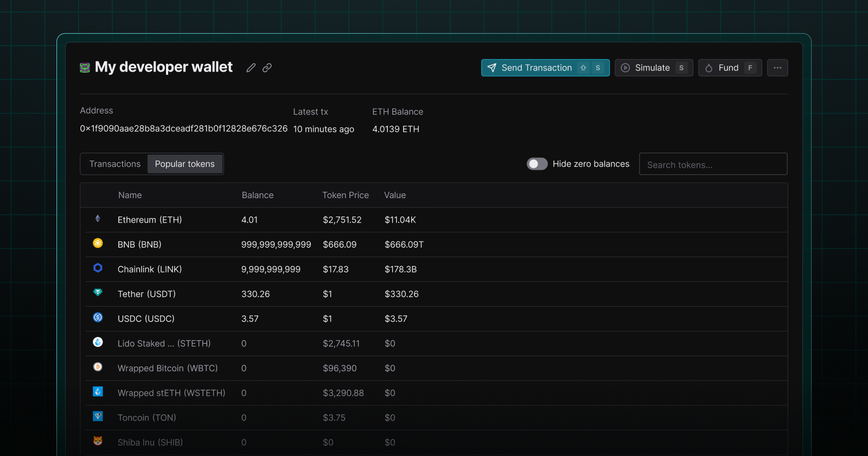Screen dimensions: 868x456
Task: Click the 4.0139 ETH balance value
Action: tap(396, 129)
